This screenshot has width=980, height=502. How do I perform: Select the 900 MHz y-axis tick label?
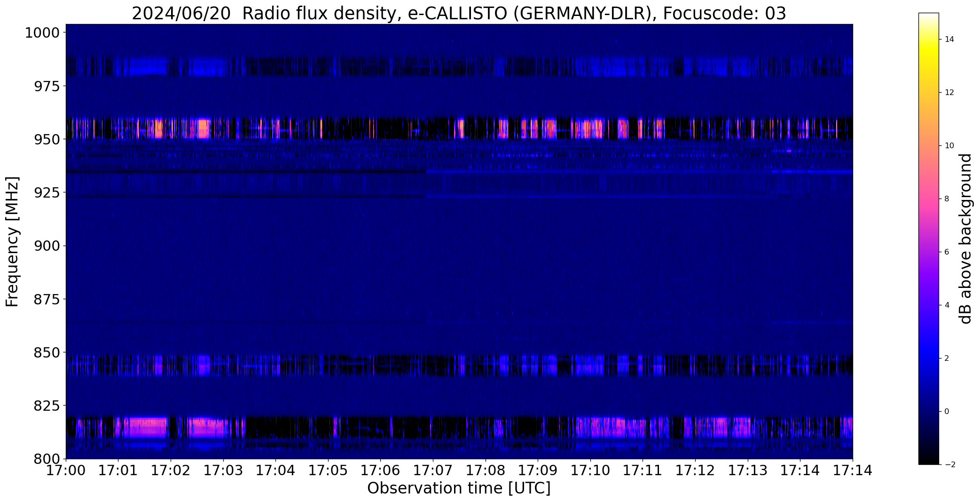tap(47, 246)
